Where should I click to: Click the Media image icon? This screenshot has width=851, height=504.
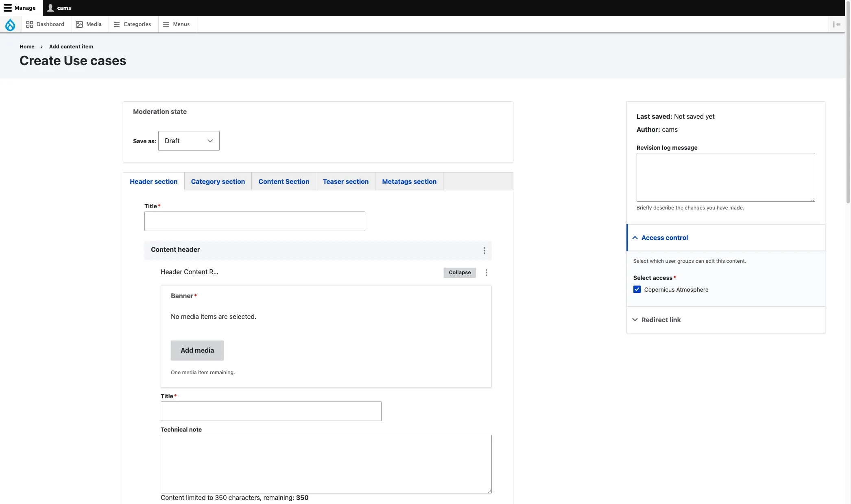[x=79, y=24]
